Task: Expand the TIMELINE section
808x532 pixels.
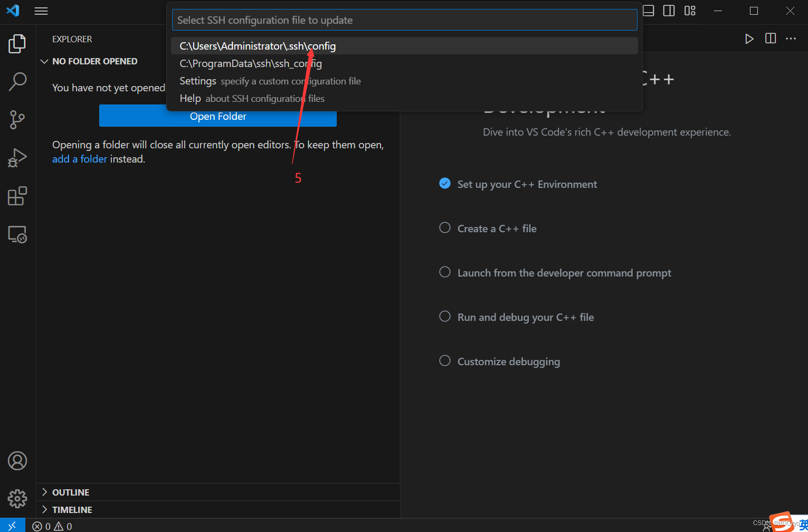Action: pyautogui.click(x=218, y=510)
